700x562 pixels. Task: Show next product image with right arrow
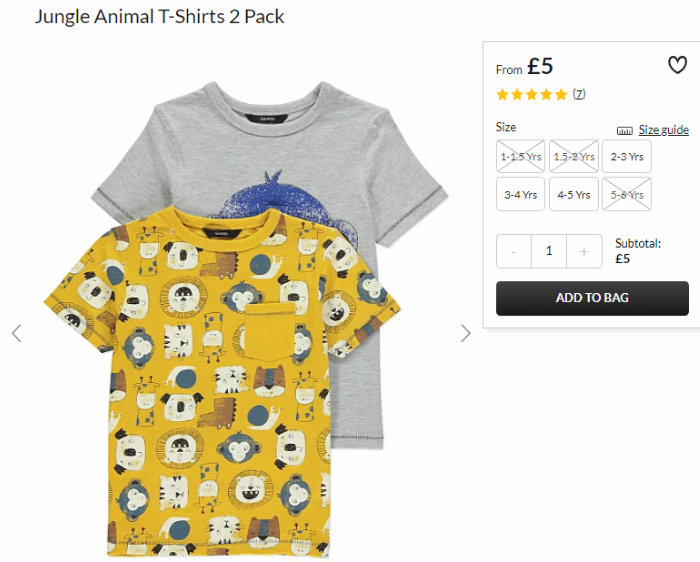pos(466,333)
